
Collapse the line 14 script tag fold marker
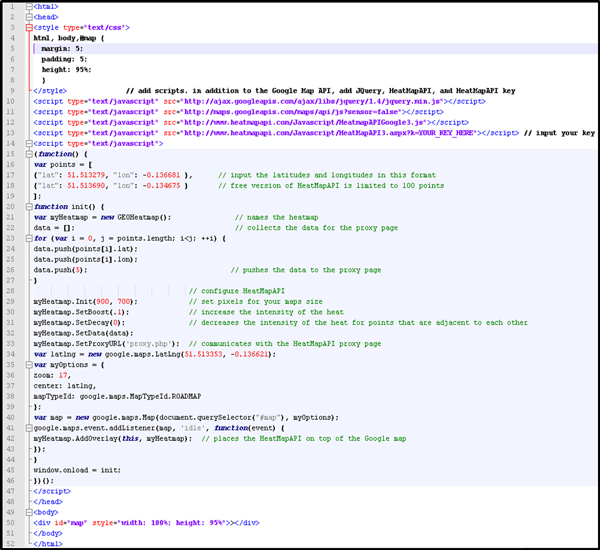[29, 144]
